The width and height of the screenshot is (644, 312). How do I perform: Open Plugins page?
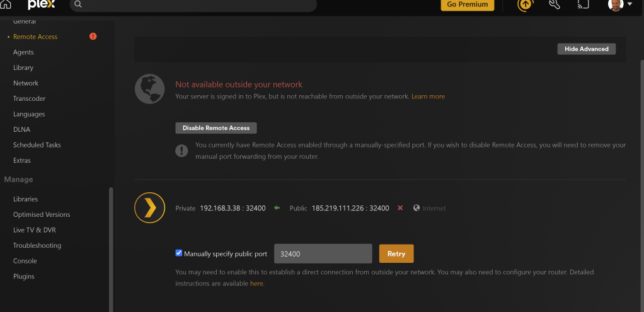tap(24, 276)
